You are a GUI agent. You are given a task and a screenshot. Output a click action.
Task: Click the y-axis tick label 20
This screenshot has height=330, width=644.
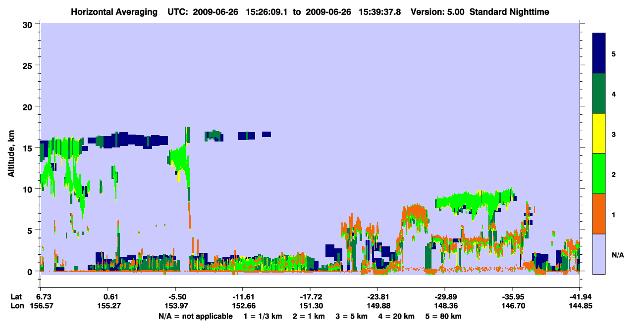[29, 107]
